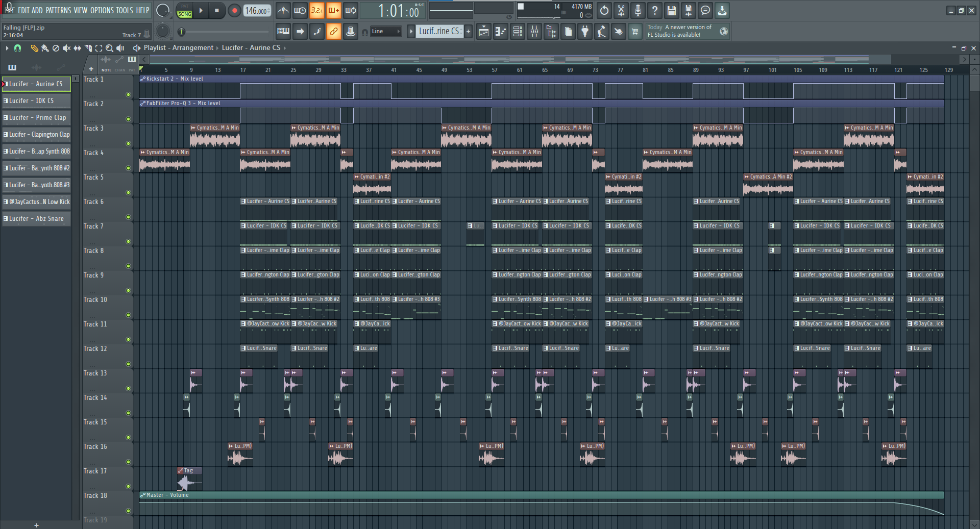980x529 pixels.
Task: Open the Plugin picker
Action: [585, 32]
